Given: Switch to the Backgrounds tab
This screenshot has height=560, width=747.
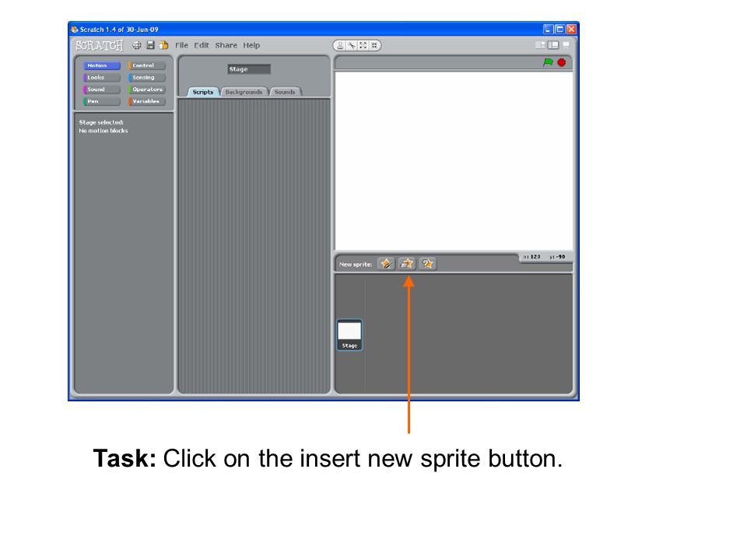Looking at the screenshot, I should point(244,92).
